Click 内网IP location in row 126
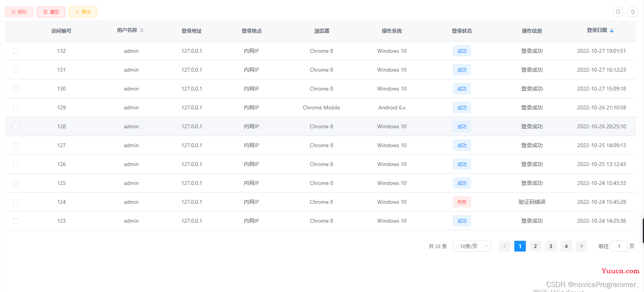Viewport: 644px width, 292px height. point(251,164)
